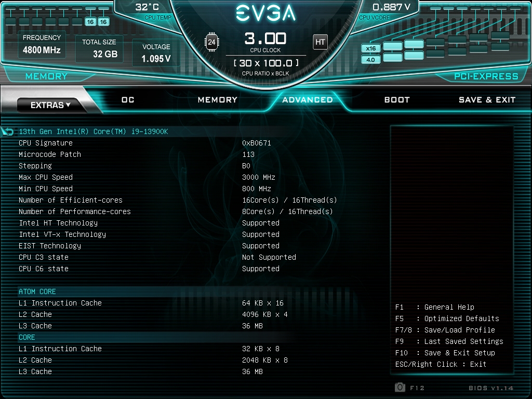Screen dimensions: 532x399
Task: Click the 32°C CPU temp reading
Action: 147,7
